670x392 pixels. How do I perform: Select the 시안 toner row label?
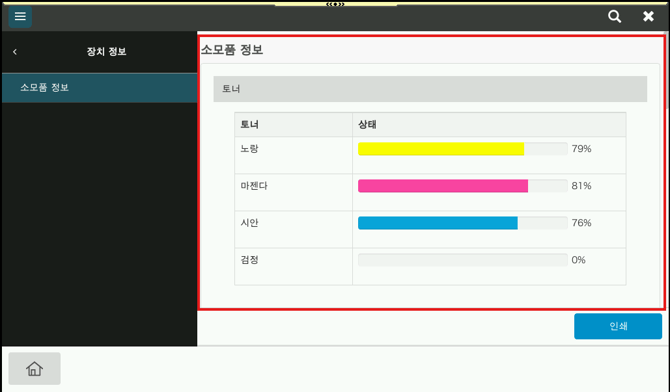point(250,223)
